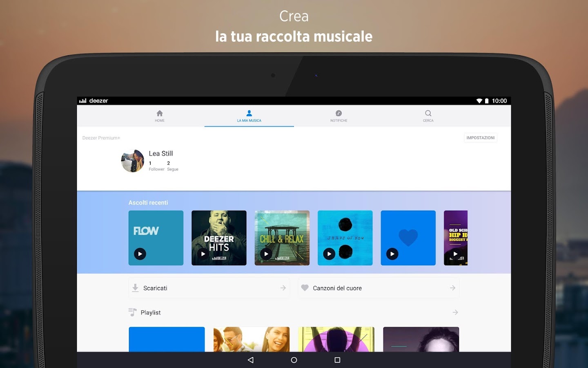Screen dimensions: 588x368
Task: Open the dark portrait playlist thumbnail
Action: [x=421, y=339]
